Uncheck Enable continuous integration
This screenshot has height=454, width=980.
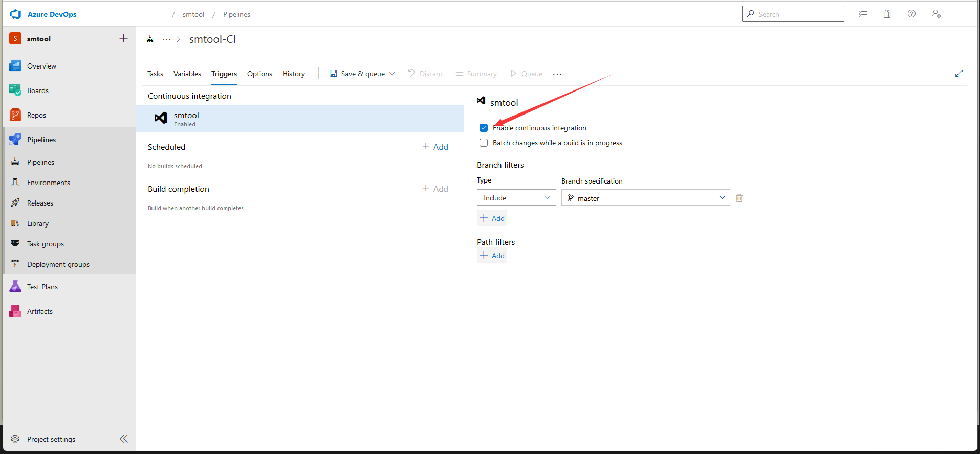[x=484, y=128]
